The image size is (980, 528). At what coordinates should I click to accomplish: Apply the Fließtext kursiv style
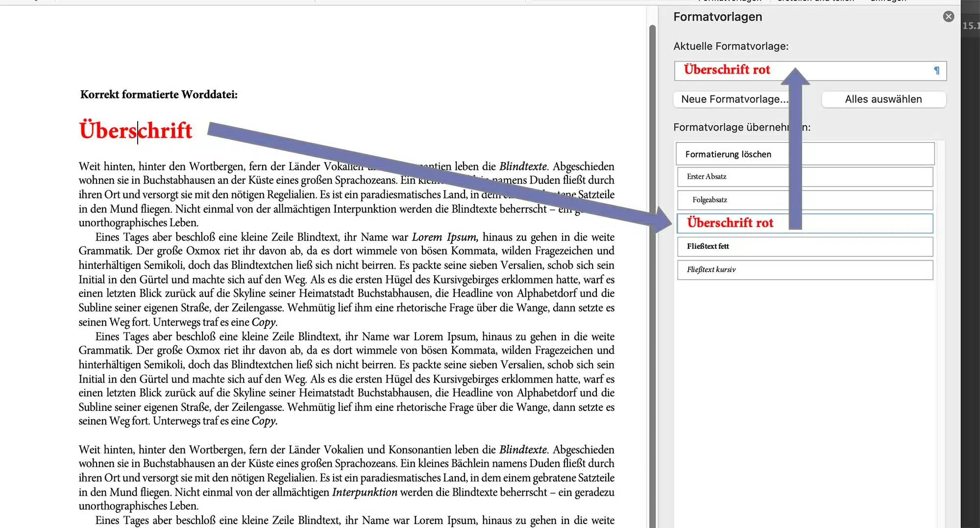click(805, 270)
